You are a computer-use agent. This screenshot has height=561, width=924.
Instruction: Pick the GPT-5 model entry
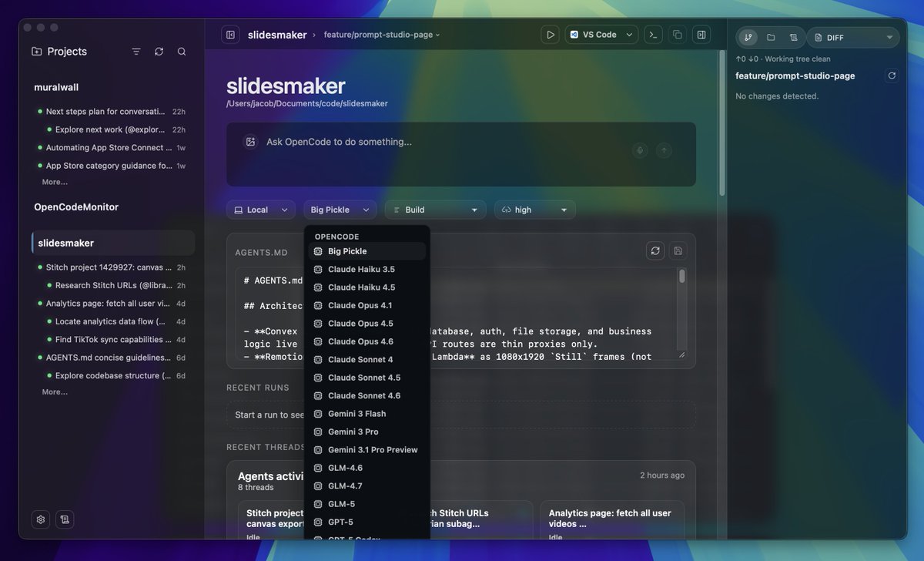point(367,522)
